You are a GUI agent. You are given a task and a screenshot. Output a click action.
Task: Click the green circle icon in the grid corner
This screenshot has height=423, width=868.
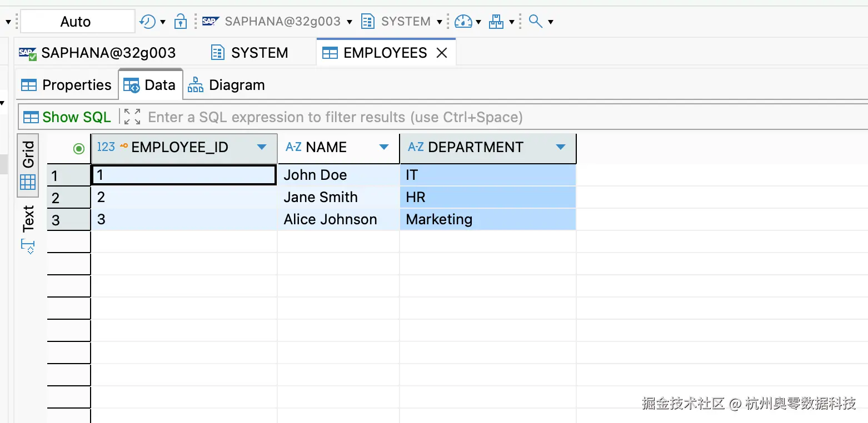[x=79, y=148]
